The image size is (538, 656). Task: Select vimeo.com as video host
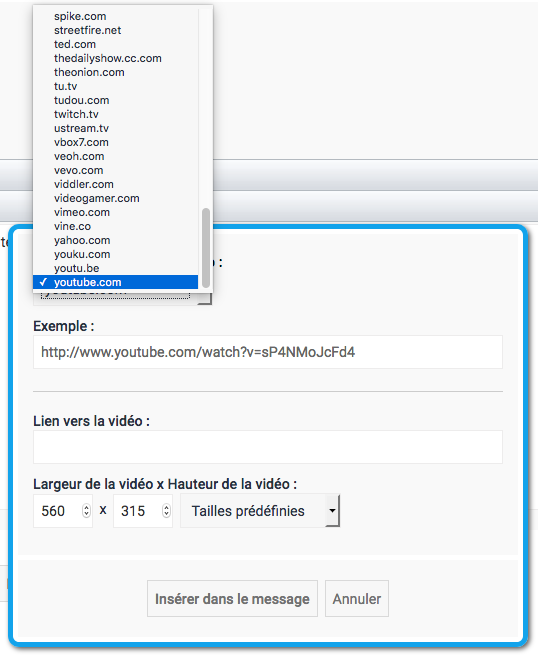(115, 213)
